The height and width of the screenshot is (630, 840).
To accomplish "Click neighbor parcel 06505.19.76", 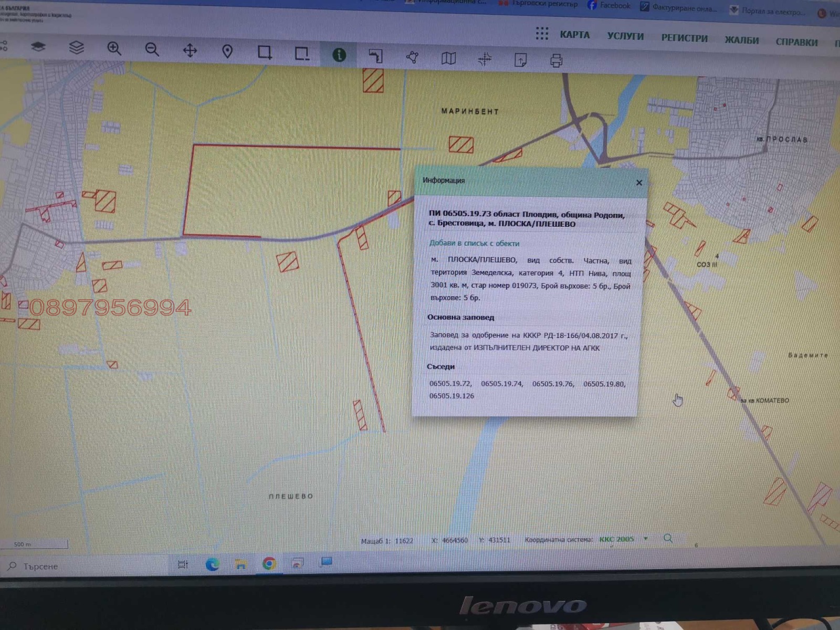I will (553, 384).
